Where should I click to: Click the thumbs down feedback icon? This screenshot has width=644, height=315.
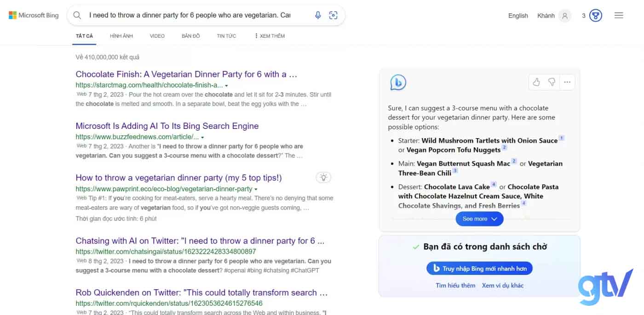[x=552, y=82]
